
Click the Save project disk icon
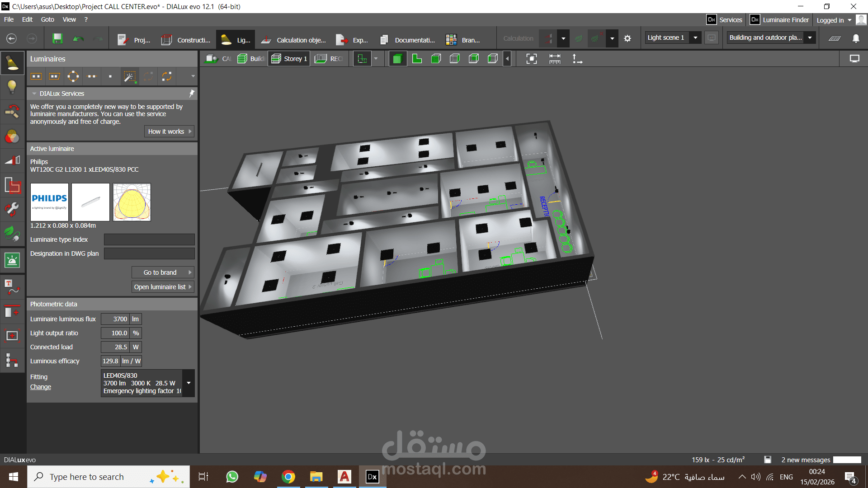[x=57, y=39]
